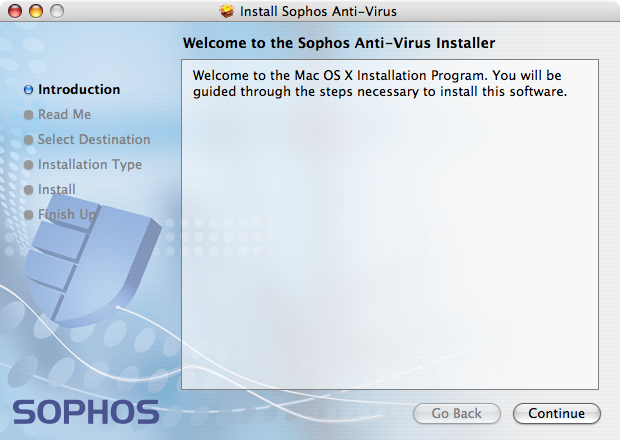Click the Go Back button
This screenshot has width=620, height=440.
pyautogui.click(x=457, y=414)
